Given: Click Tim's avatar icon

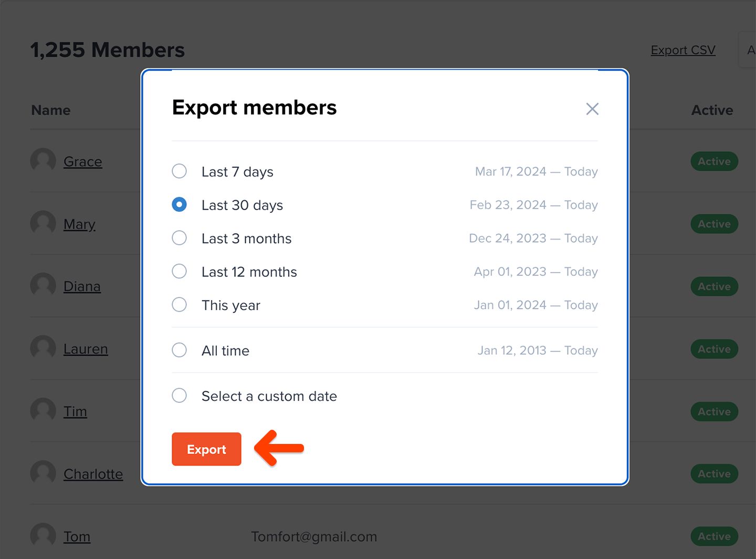Looking at the screenshot, I should coord(43,410).
